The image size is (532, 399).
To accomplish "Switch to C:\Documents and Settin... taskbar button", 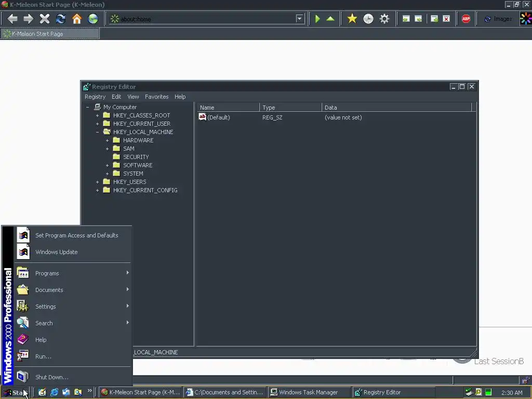I will [225, 392].
